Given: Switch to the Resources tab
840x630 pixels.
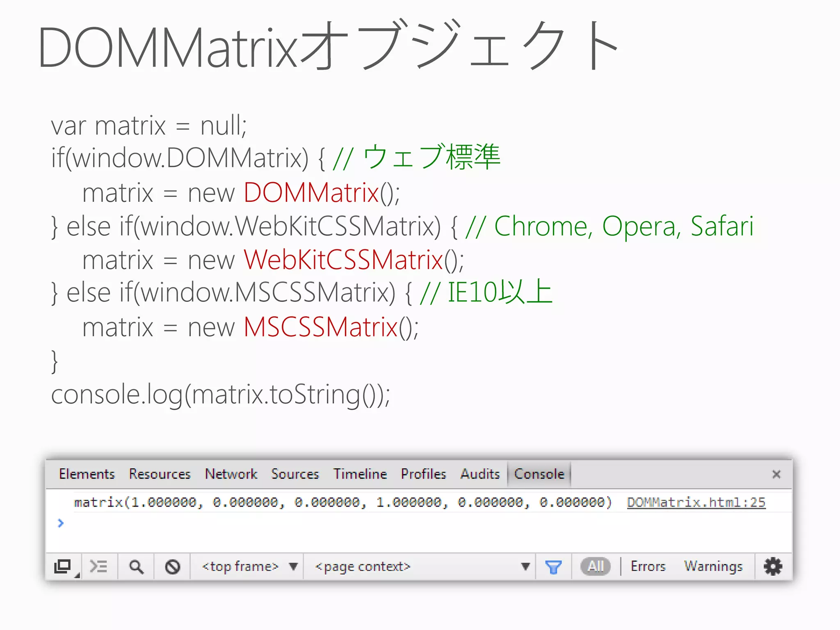Looking at the screenshot, I should [x=160, y=474].
